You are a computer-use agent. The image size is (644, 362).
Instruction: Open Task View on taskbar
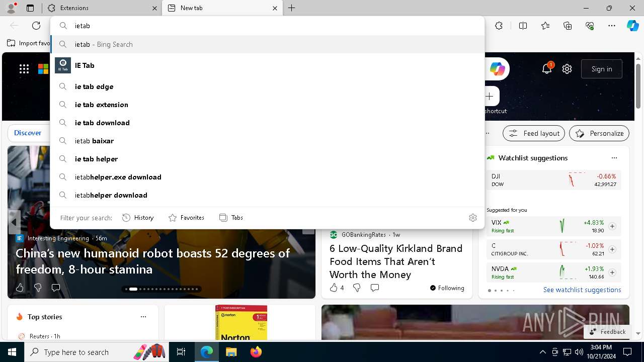tap(181, 352)
